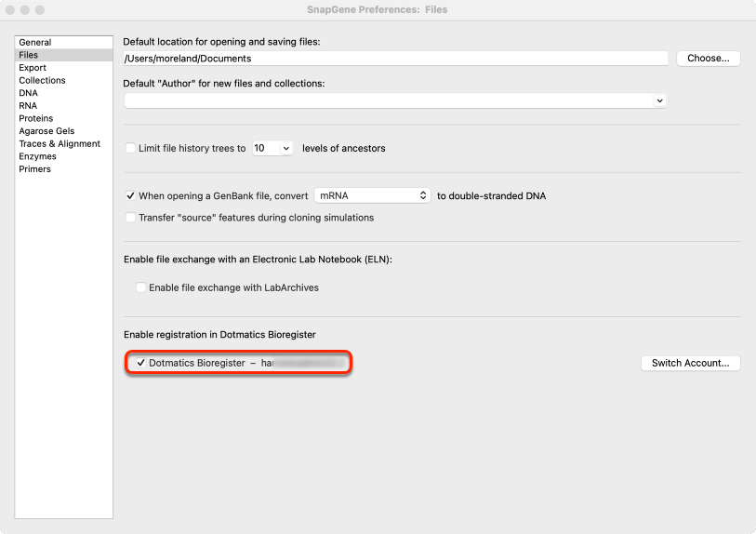756x534 pixels.
Task: Open the General preferences category
Action: pyautogui.click(x=34, y=43)
